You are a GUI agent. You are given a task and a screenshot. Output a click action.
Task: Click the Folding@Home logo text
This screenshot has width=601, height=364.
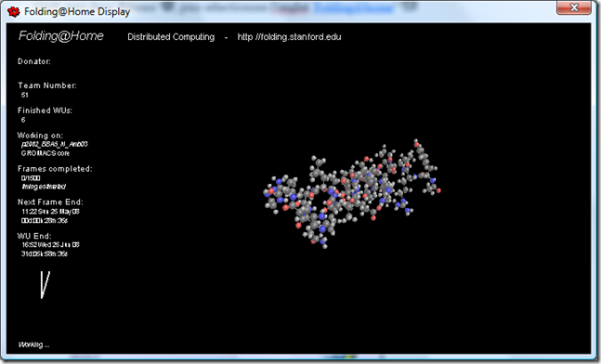[61, 35]
